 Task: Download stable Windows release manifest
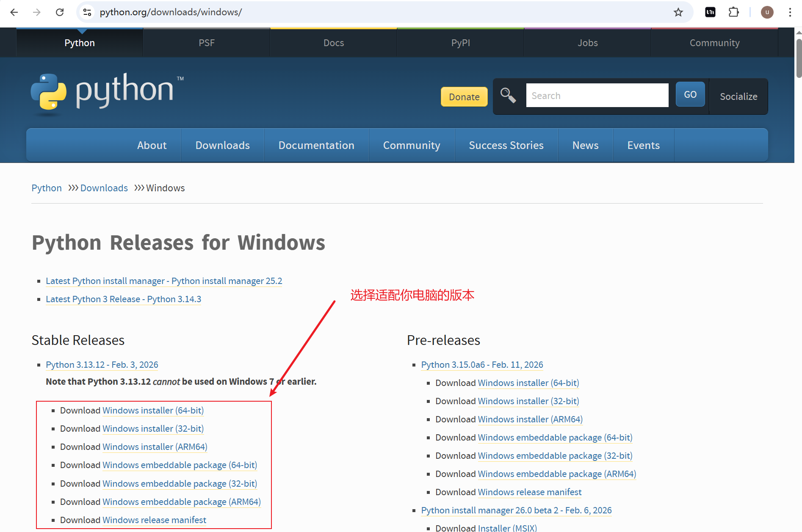(154, 520)
